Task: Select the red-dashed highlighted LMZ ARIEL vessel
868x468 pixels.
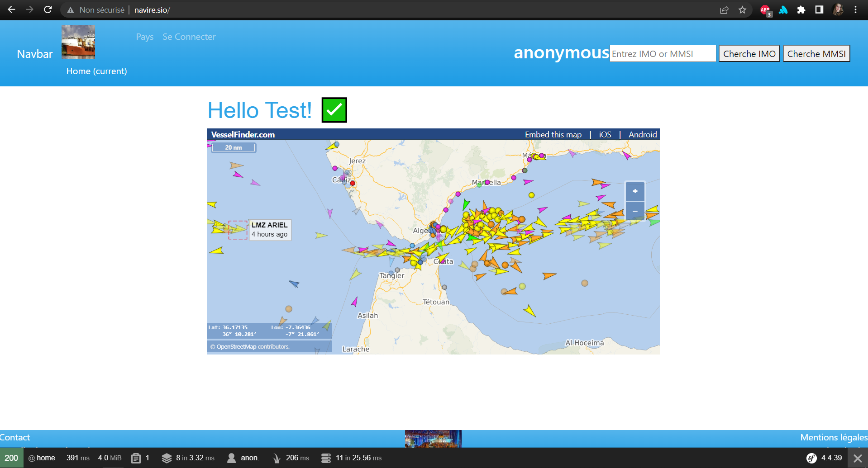Action: [x=238, y=230]
